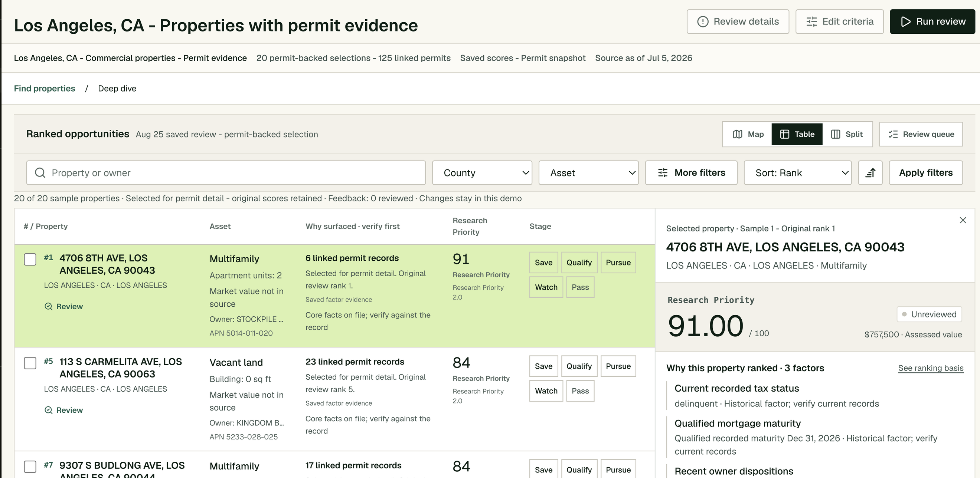Check the 4706 8TH AVE row checkbox
The width and height of the screenshot is (980, 478).
coord(30,260)
